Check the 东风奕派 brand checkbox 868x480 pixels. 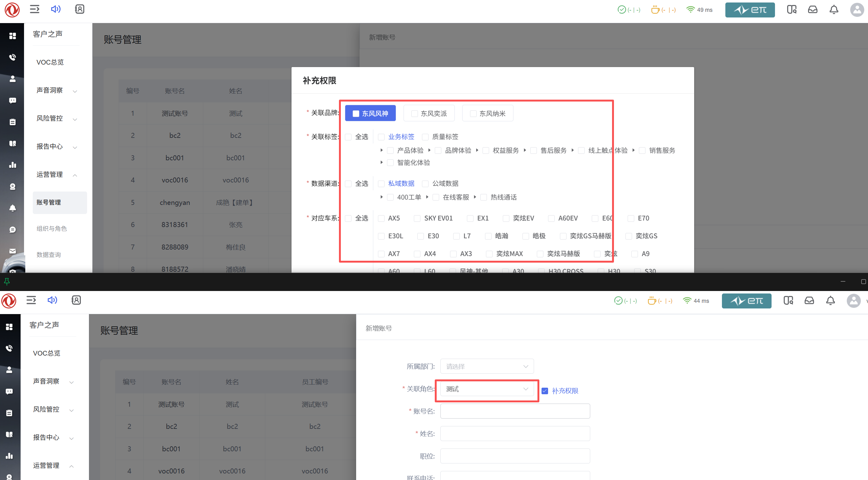[x=414, y=114]
